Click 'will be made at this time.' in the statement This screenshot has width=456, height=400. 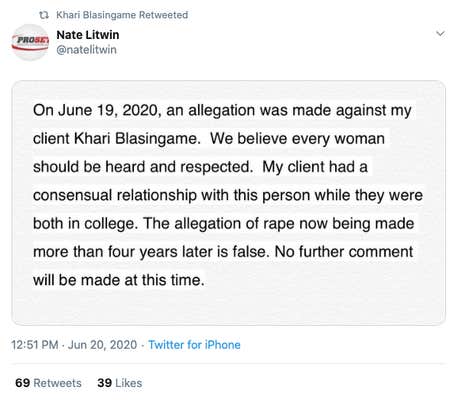point(119,280)
